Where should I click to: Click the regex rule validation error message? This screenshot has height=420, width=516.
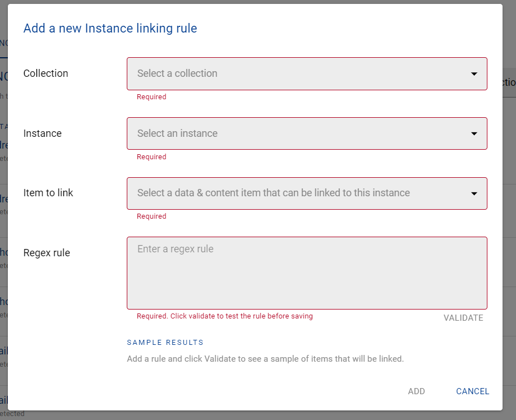(x=224, y=316)
